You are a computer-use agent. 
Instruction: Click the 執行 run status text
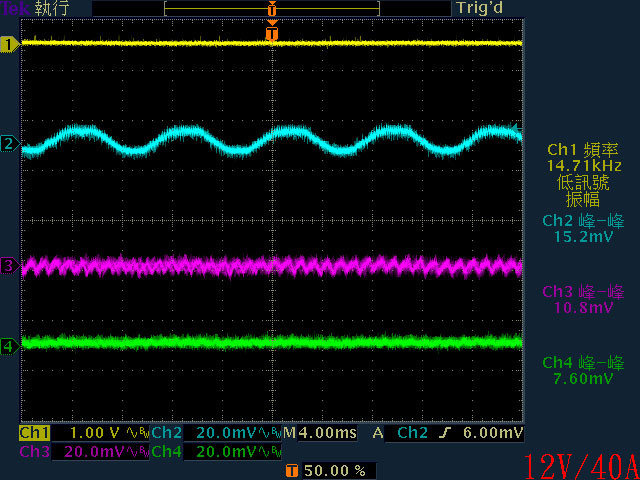52,8
